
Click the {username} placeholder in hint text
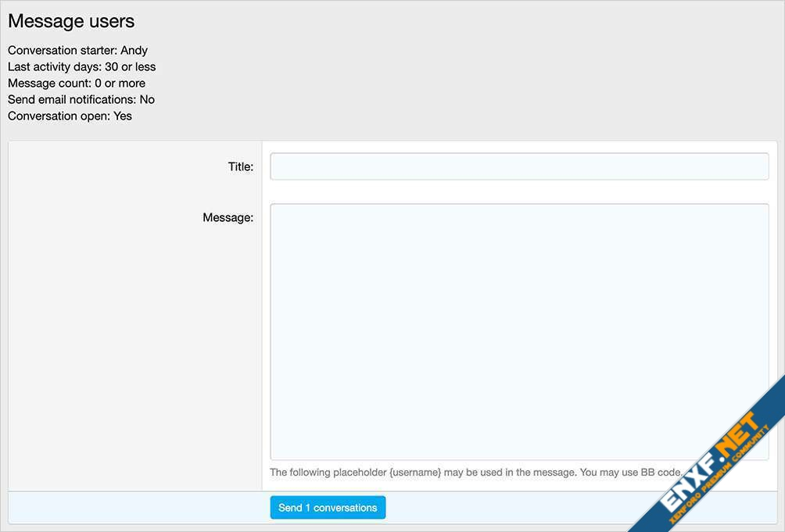tap(414, 472)
